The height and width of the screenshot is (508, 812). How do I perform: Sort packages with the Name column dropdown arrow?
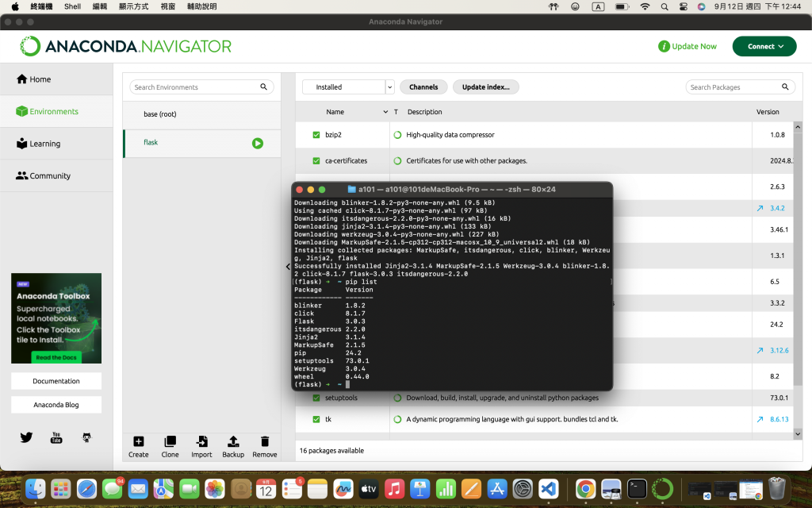(385, 112)
